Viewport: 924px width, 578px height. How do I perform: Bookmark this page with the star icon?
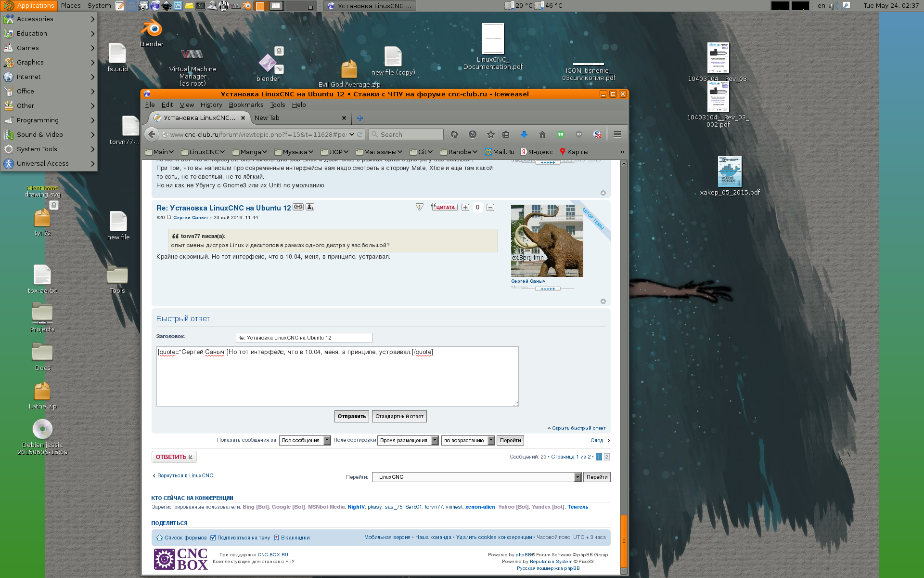coord(490,134)
